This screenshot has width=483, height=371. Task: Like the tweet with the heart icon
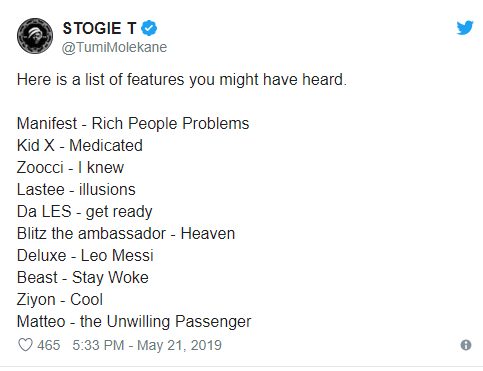coord(25,345)
